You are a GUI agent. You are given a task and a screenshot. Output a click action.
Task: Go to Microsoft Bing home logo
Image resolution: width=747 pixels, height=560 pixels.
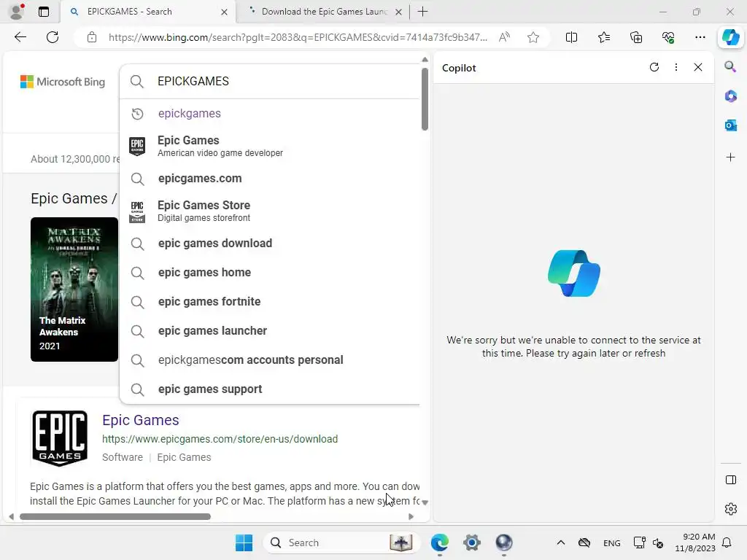tap(63, 82)
